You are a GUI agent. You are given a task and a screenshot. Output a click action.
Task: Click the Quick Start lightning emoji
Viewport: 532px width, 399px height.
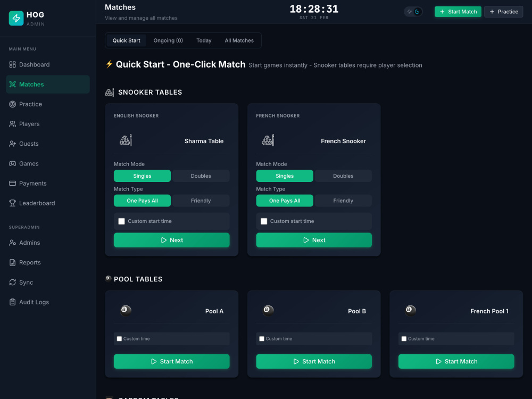pos(109,64)
